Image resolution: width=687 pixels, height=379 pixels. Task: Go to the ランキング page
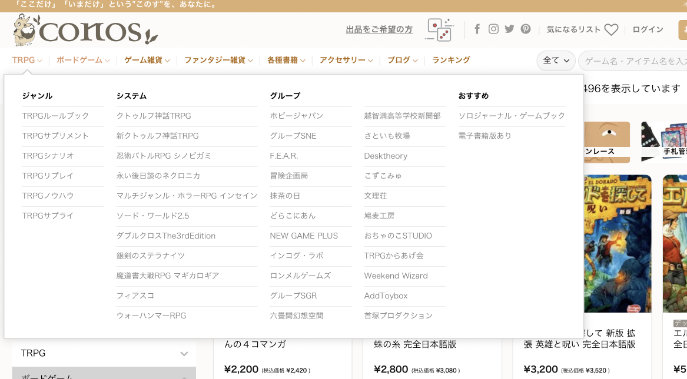451,60
